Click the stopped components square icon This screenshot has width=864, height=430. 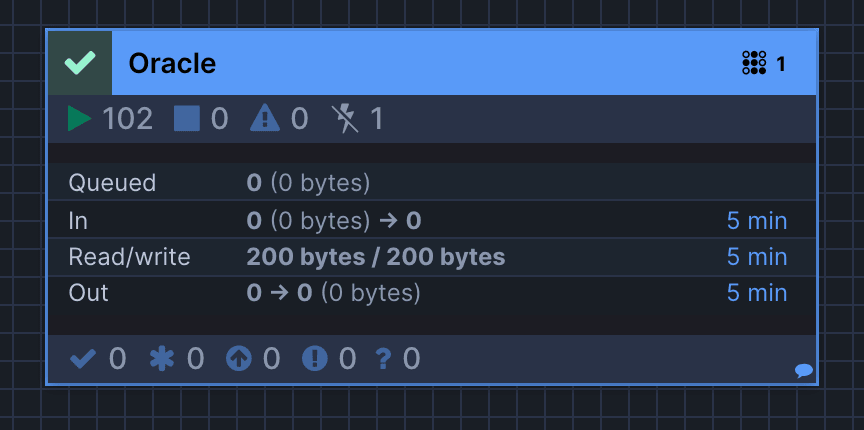[x=187, y=119]
